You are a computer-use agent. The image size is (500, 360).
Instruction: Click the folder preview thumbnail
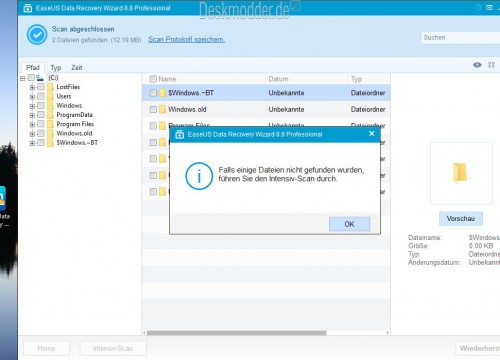(x=461, y=173)
